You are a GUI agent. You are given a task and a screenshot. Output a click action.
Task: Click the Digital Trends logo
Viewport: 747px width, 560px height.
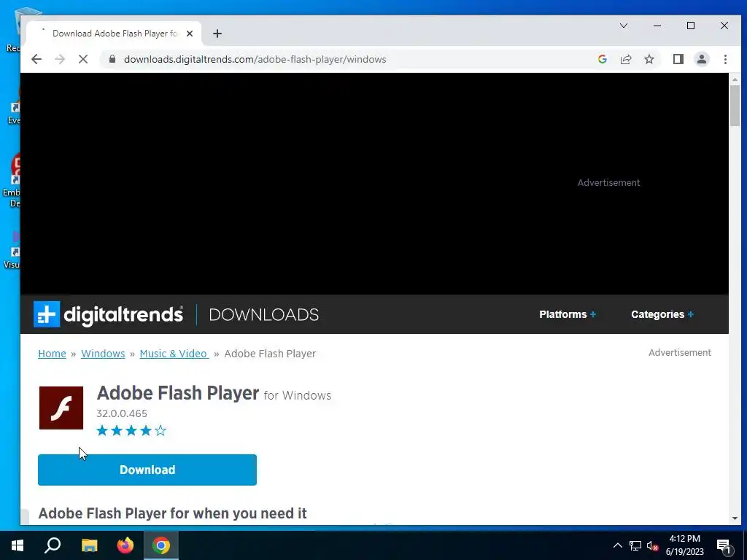[108, 314]
